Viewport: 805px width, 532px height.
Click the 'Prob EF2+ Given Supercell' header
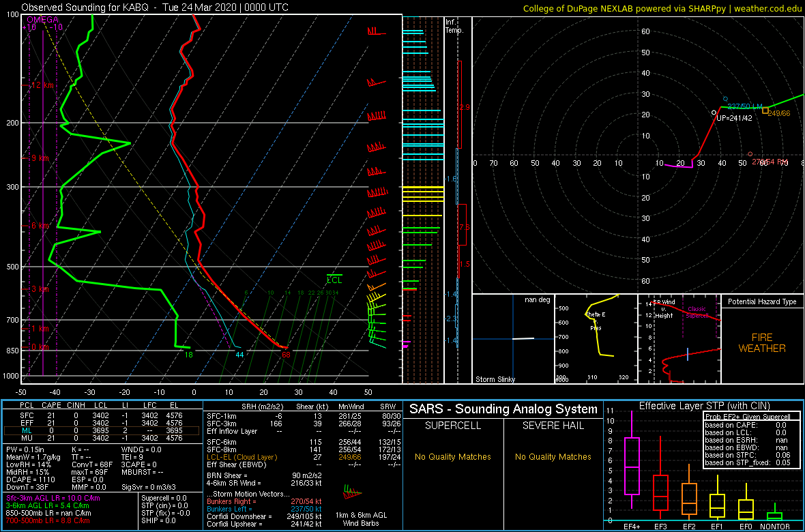(x=747, y=417)
